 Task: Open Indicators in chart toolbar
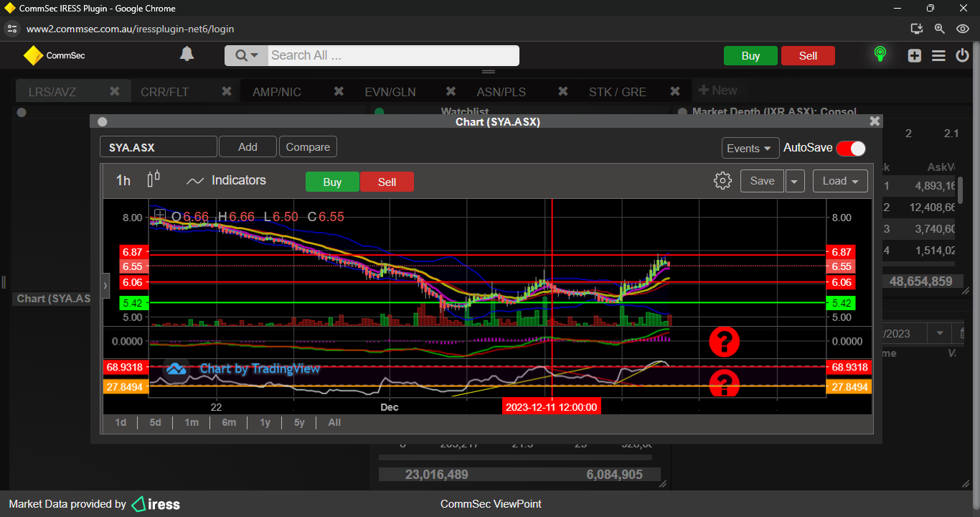226,181
